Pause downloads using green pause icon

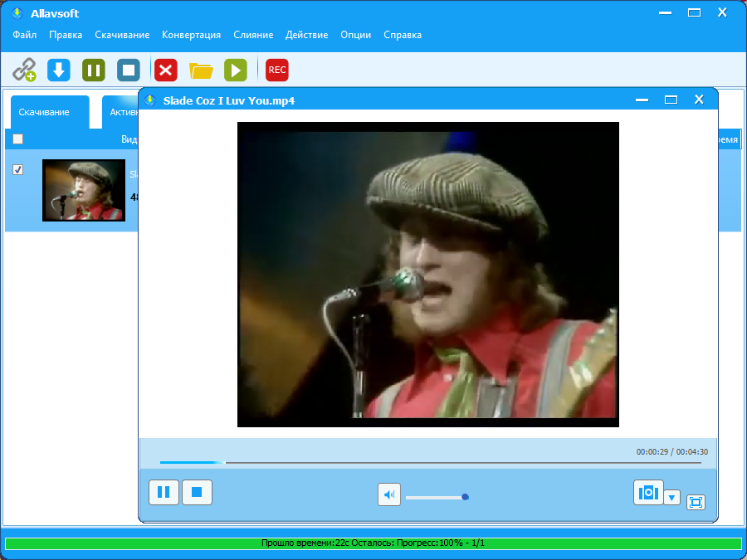[x=93, y=70]
